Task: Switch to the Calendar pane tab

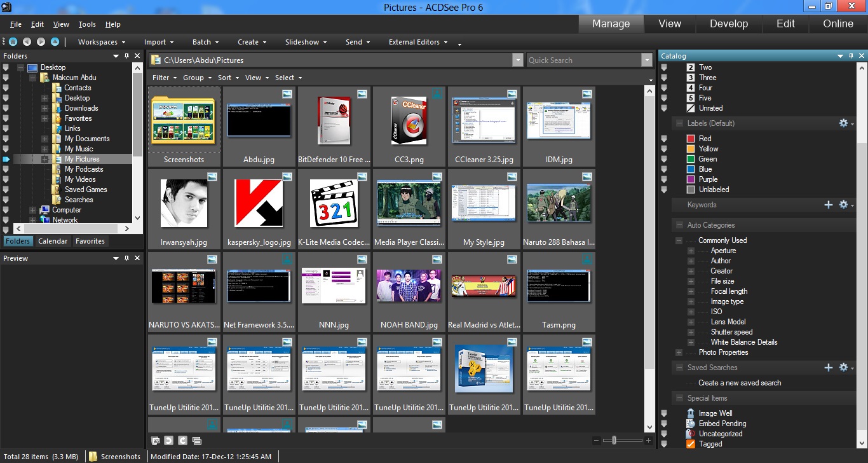Action: 53,241
